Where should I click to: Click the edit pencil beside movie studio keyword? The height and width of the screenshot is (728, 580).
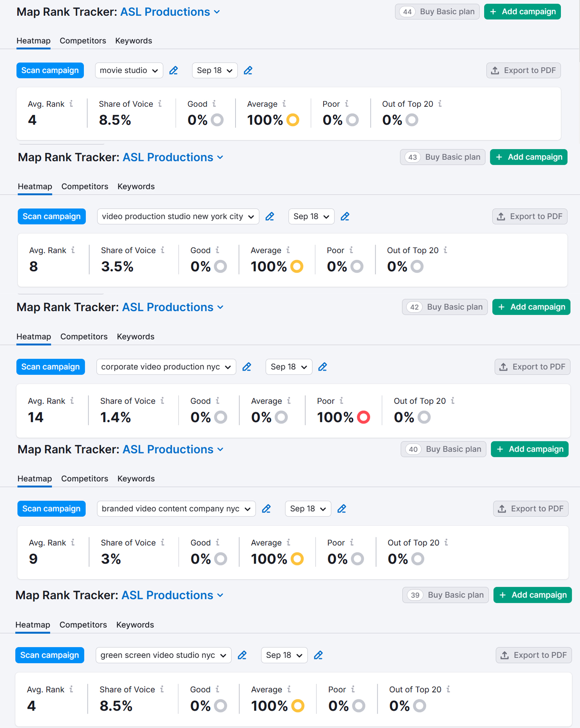tap(173, 70)
